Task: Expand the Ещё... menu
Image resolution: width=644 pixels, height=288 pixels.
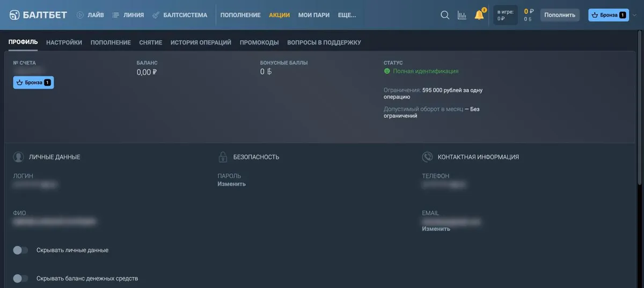Action: (x=348, y=15)
